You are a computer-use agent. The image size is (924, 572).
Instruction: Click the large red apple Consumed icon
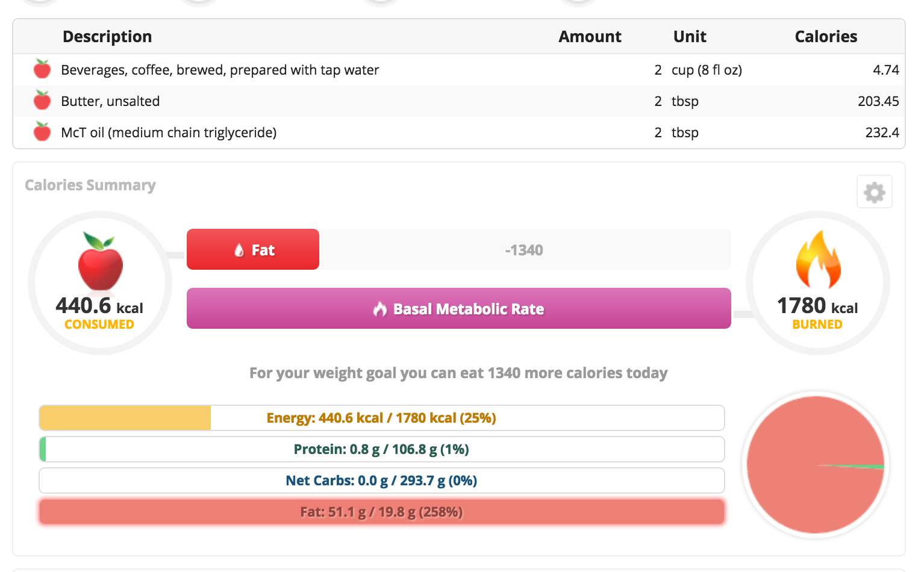[x=100, y=261]
